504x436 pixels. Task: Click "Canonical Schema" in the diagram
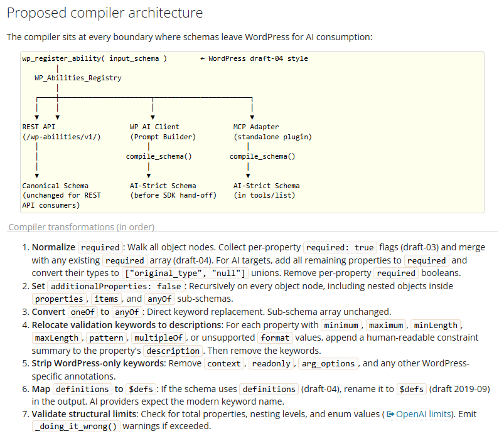click(x=55, y=186)
